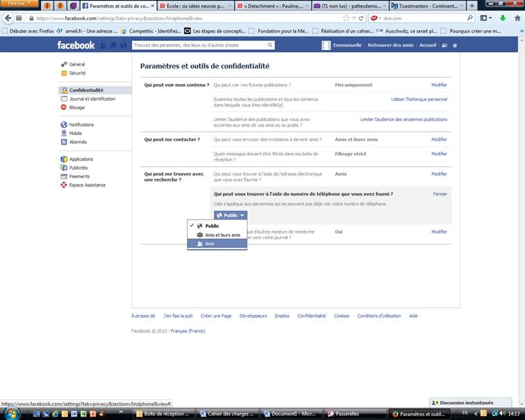This screenshot has height=420, width=525.
Task: Open the Développeurs footer link
Action: (x=253, y=316)
